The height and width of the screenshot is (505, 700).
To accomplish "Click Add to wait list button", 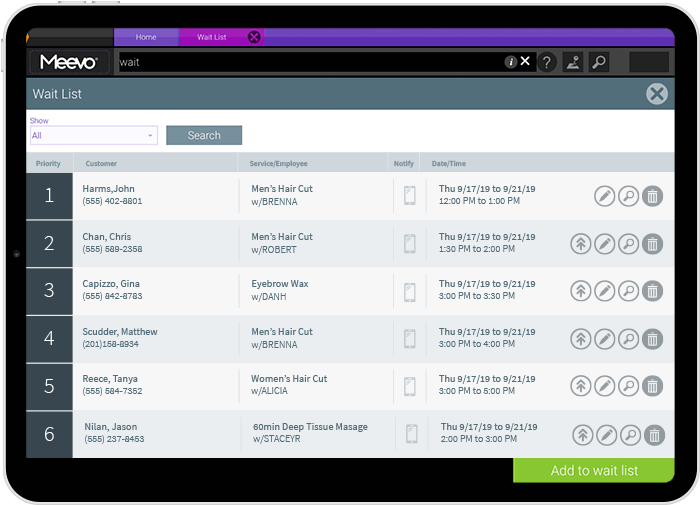I will tap(593, 471).
